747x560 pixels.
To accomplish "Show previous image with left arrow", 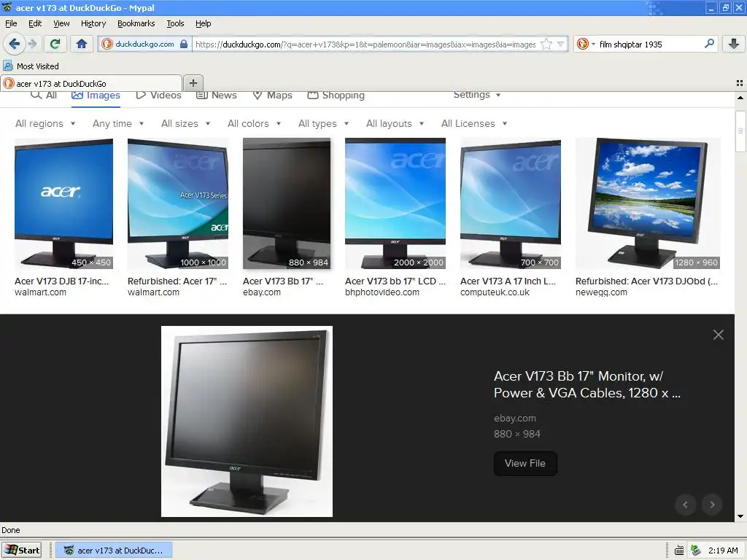I will (x=685, y=505).
